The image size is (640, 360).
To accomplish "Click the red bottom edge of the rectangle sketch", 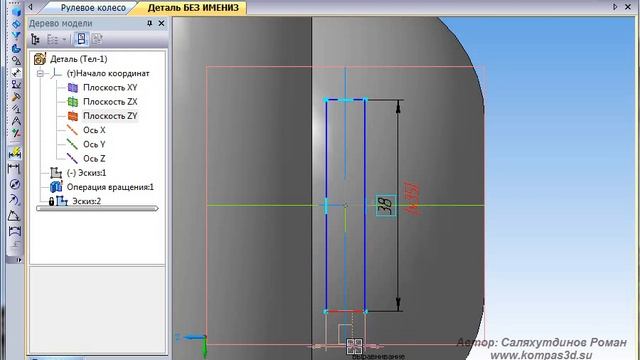I will 345,311.
